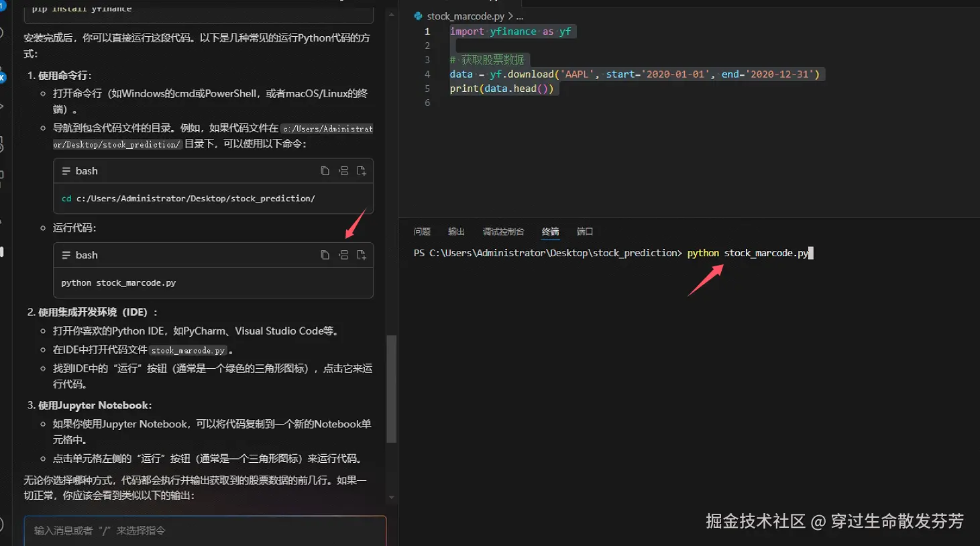Switch to the 端口 tab
980x546 pixels.
[585, 231]
